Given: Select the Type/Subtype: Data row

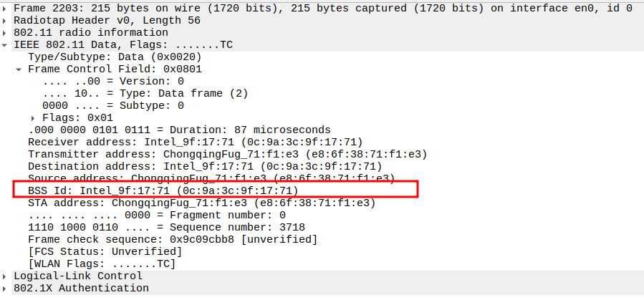Looking at the screenshot, I should [x=115, y=57].
